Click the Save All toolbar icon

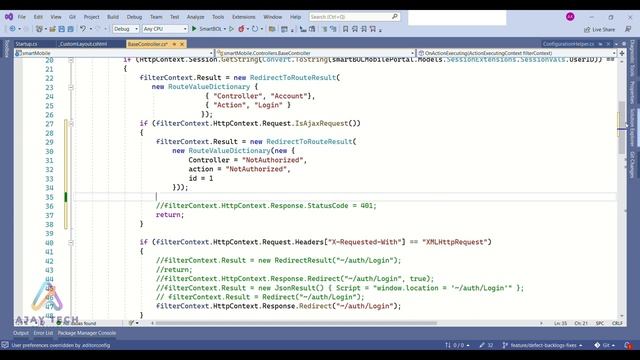click(x=71, y=29)
